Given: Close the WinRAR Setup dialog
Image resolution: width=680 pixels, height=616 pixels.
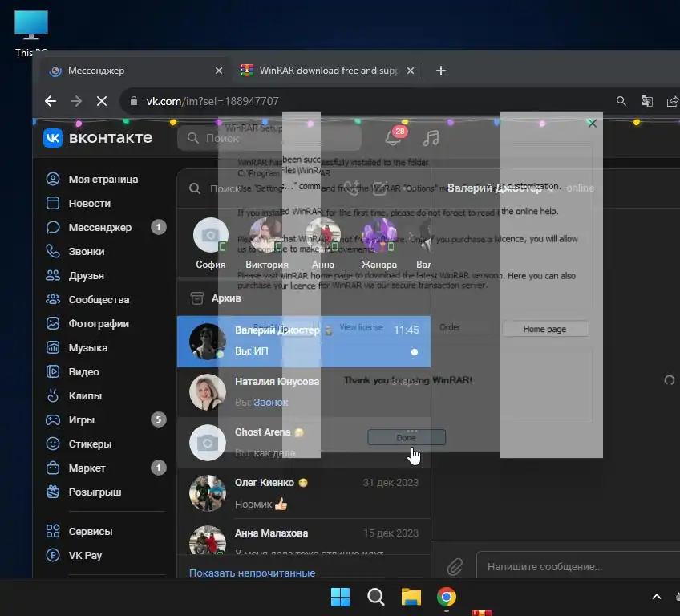Looking at the screenshot, I should coord(592,124).
